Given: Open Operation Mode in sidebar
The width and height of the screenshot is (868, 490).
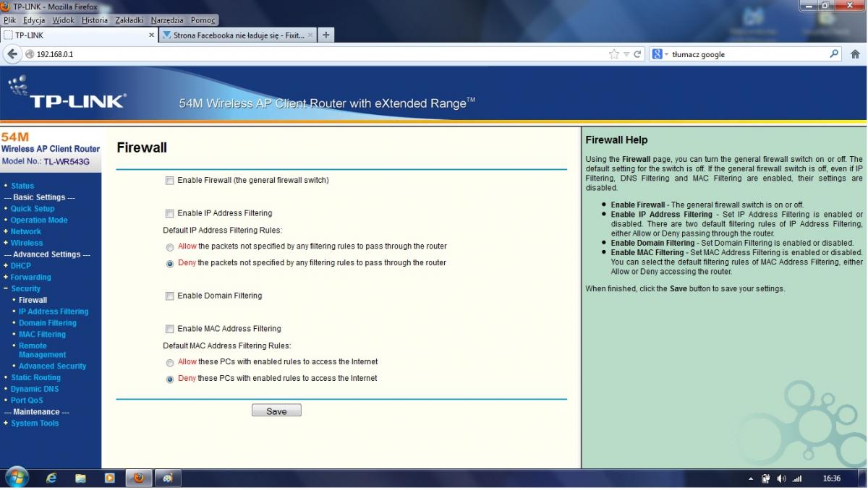Looking at the screenshot, I should click(x=39, y=220).
